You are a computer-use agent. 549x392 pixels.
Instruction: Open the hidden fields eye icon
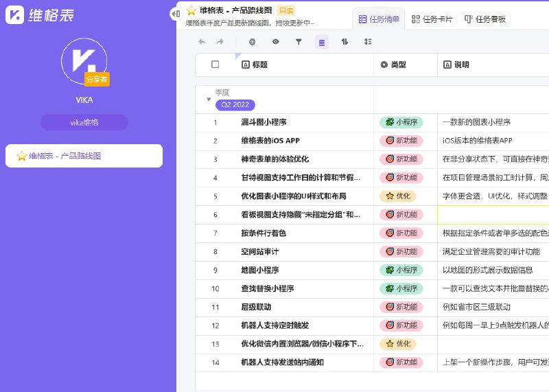[x=276, y=42]
